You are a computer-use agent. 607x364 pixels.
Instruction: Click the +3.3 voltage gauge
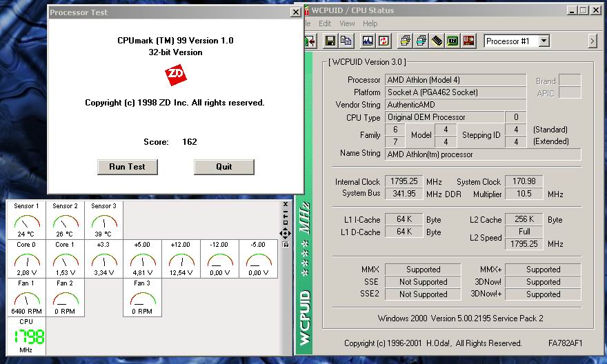(x=103, y=259)
